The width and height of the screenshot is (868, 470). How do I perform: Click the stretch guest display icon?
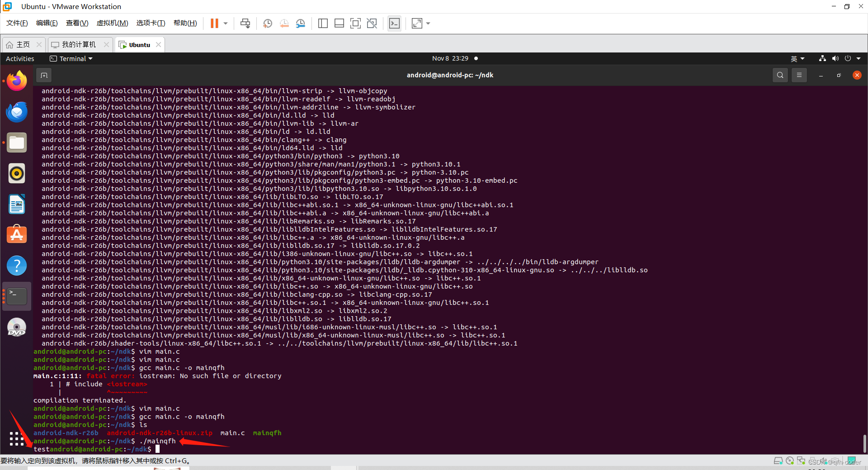(417, 23)
